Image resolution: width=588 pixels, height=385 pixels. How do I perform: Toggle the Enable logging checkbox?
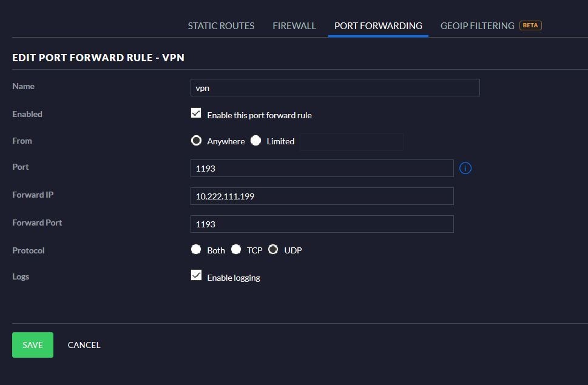tap(196, 276)
